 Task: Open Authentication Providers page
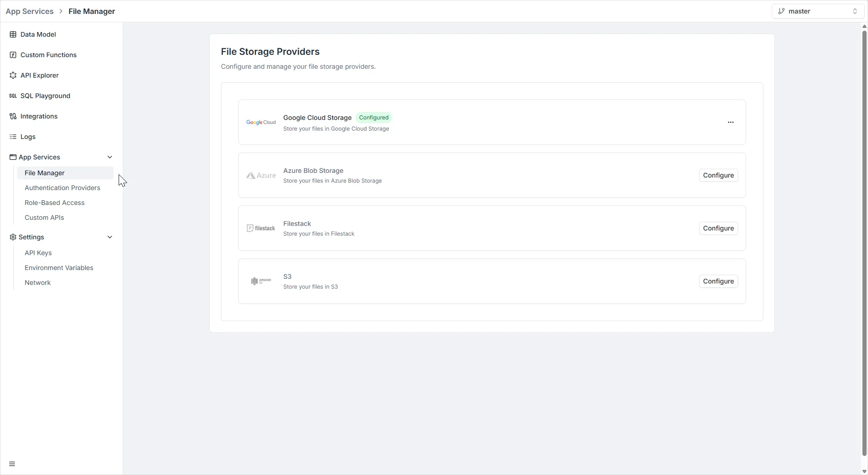(x=62, y=188)
